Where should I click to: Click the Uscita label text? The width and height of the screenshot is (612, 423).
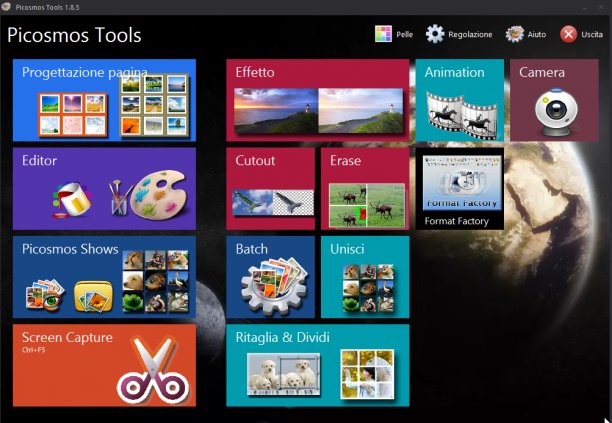click(592, 34)
